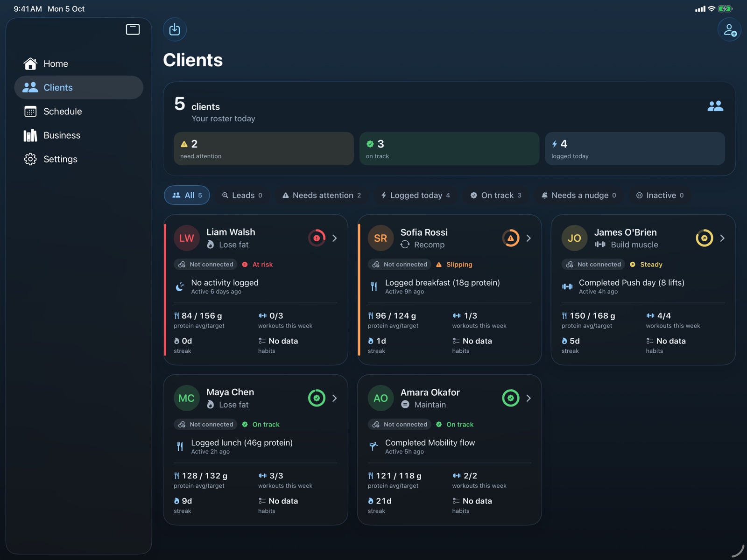Screen dimensions: 747x560
Task: Click the MC avatar
Action: pos(187,398)
